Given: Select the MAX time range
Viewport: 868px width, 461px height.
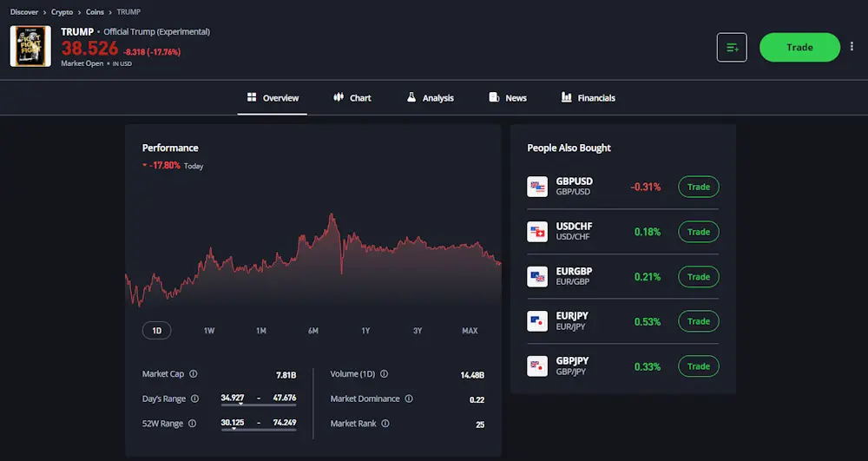Looking at the screenshot, I should click(x=470, y=331).
